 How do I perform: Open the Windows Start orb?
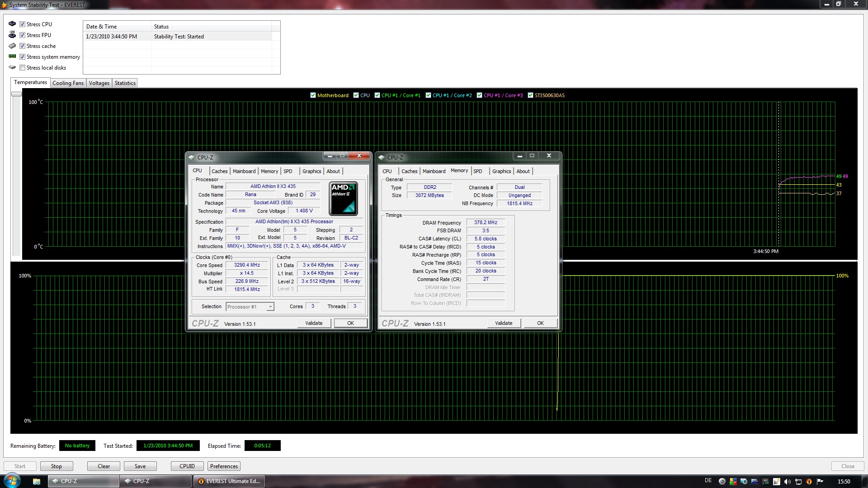tap(12, 481)
